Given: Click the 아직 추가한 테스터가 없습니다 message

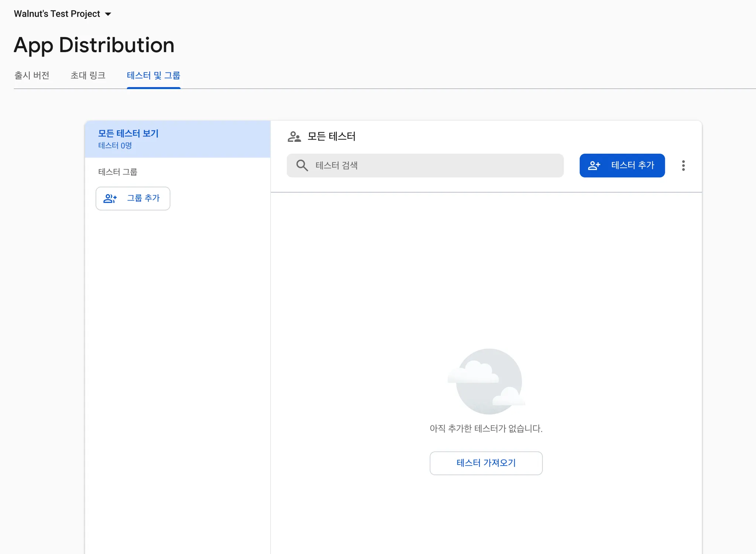Looking at the screenshot, I should click(x=486, y=428).
